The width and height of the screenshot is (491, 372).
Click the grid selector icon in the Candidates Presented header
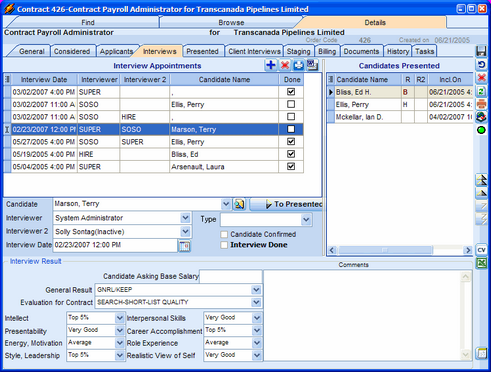(x=331, y=79)
